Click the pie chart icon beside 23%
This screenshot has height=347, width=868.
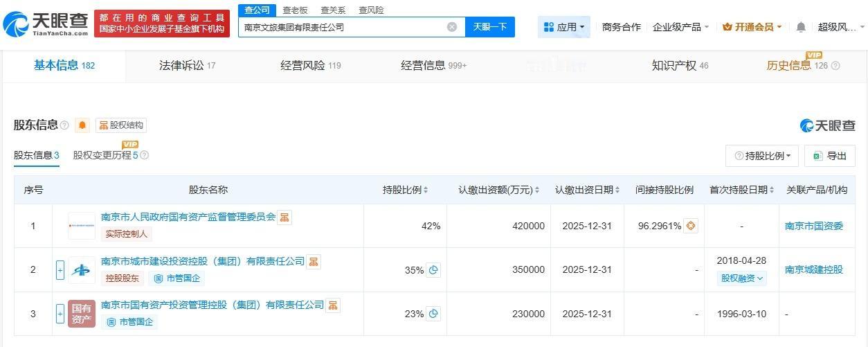click(x=433, y=314)
